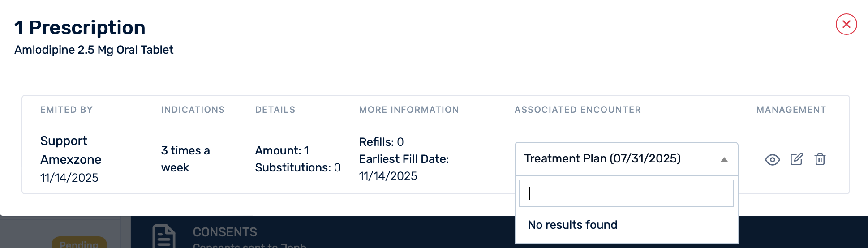Click the Support Amexzone prescriber name
Screen dimensions: 868x248
71,150
